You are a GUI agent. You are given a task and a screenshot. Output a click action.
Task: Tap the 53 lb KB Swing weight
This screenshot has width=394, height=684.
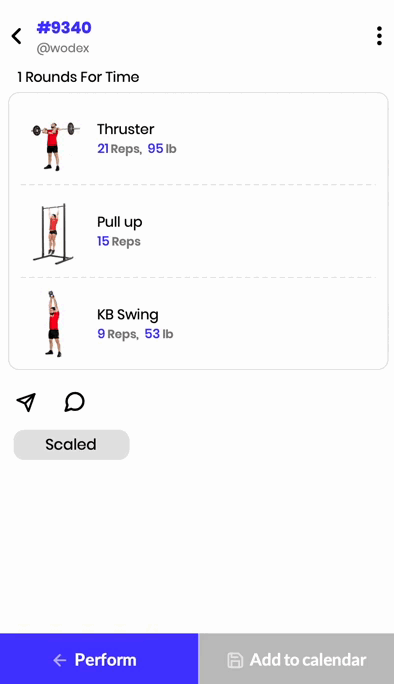coord(159,334)
